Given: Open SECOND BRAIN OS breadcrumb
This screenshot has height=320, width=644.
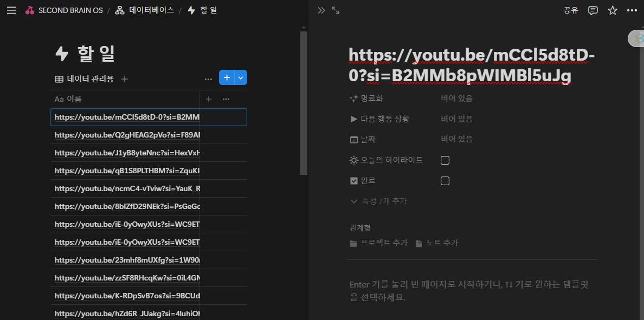Looking at the screenshot, I should 70,11.
